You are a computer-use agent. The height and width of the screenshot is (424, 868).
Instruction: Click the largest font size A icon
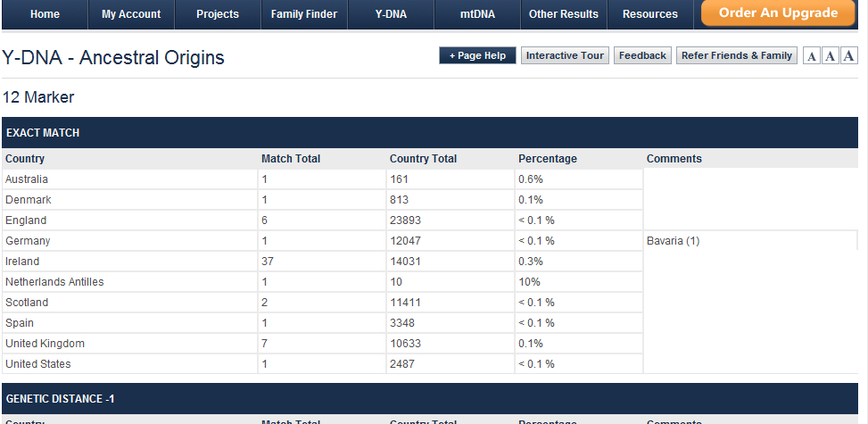[848, 56]
